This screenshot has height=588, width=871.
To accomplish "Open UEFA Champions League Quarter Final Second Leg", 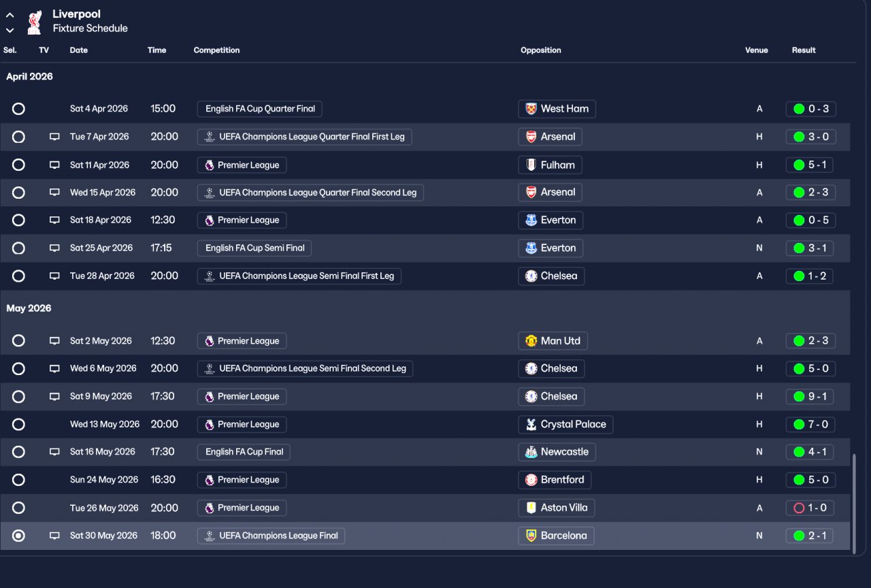I will [x=310, y=193].
